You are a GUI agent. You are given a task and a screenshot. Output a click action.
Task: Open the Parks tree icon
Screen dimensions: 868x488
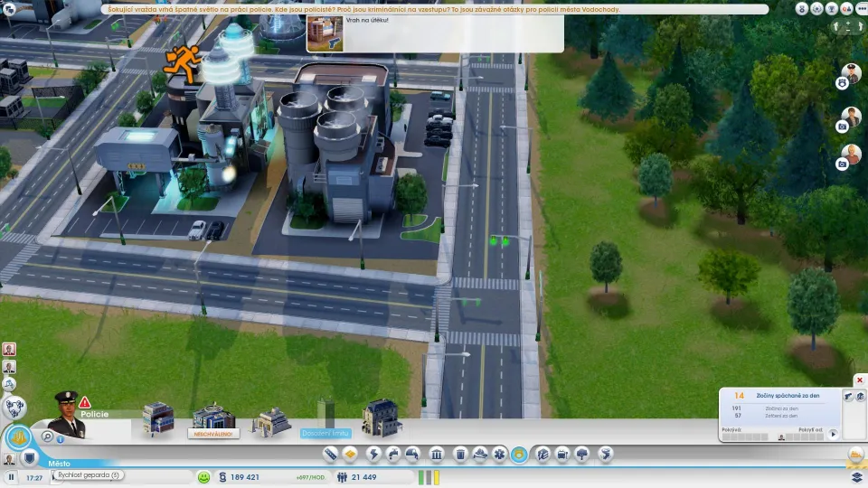[x=581, y=455]
